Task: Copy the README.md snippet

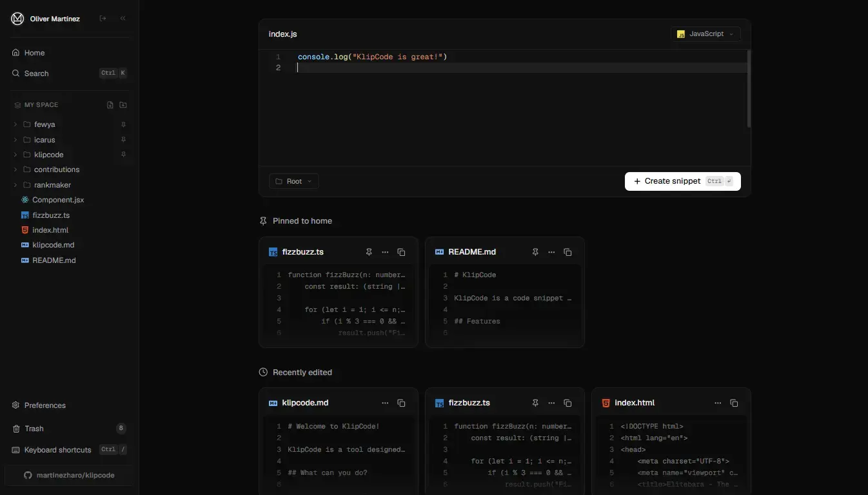Action: (x=567, y=252)
